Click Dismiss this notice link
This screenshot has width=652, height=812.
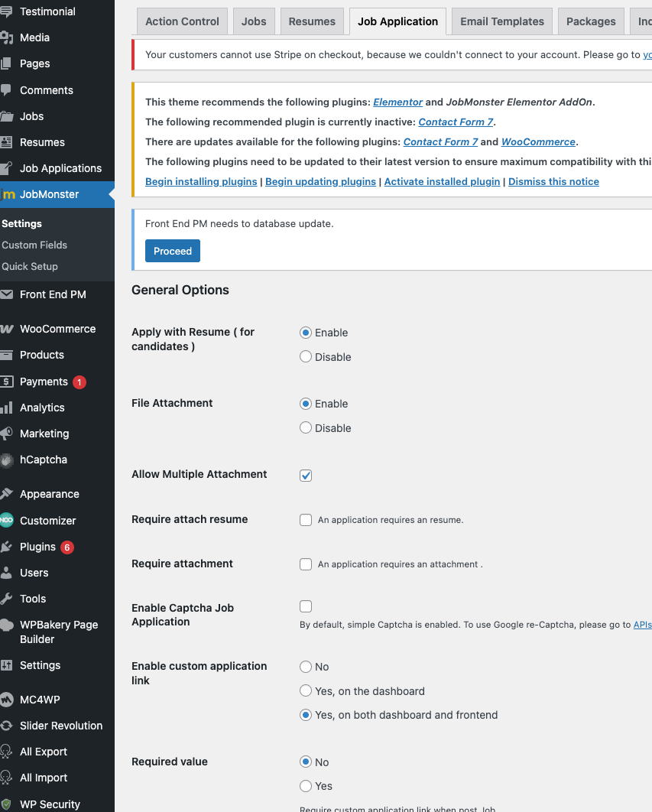click(553, 182)
